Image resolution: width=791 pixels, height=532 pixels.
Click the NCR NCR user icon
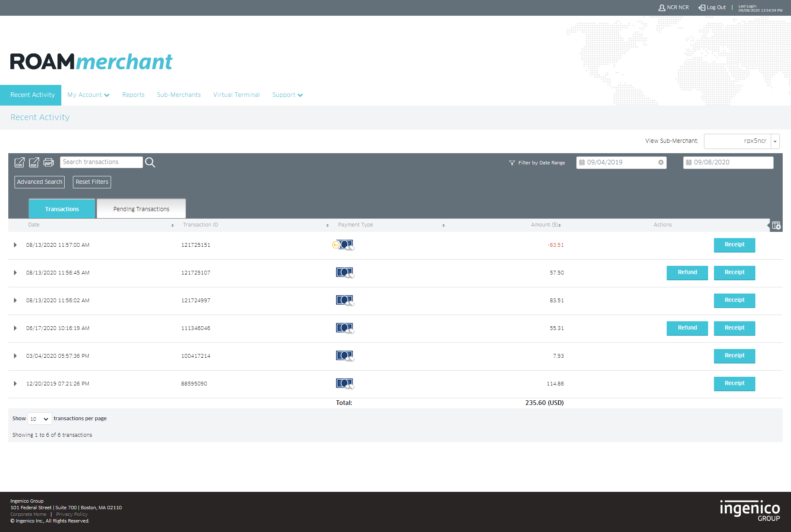click(x=662, y=7)
